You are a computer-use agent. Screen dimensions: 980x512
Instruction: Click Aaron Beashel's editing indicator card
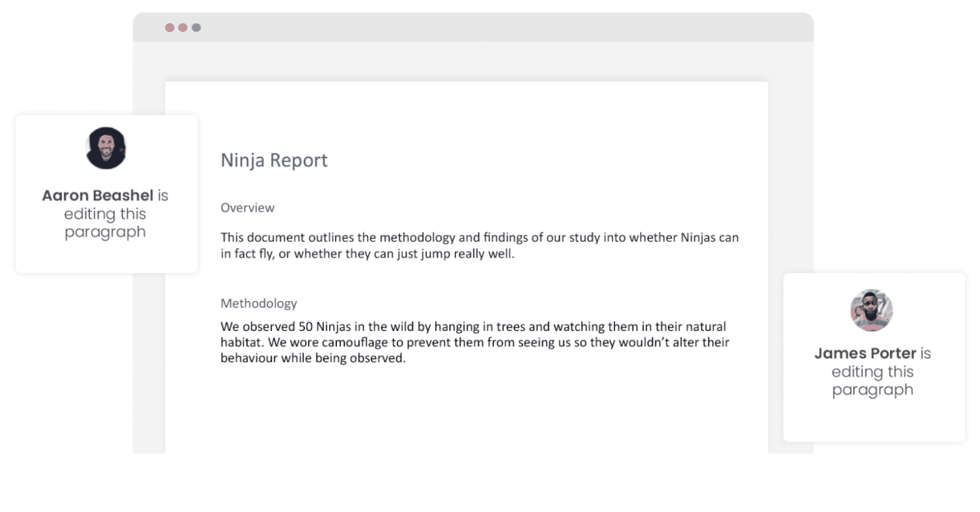coord(106,194)
